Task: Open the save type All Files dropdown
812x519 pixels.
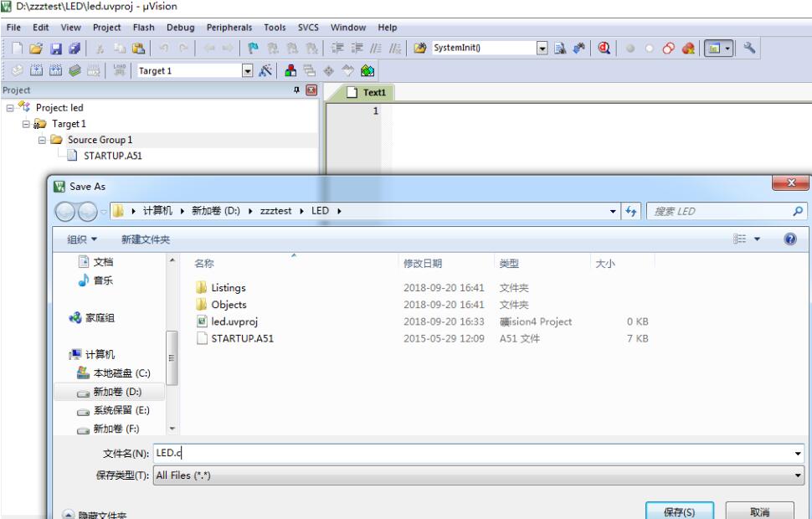Action: pyautogui.click(x=798, y=475)
